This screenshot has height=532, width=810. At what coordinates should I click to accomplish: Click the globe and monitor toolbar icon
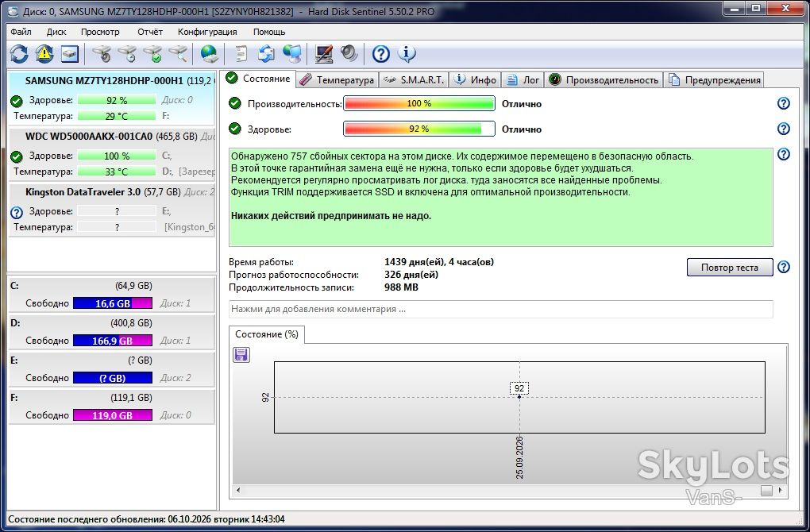point(292,54)
